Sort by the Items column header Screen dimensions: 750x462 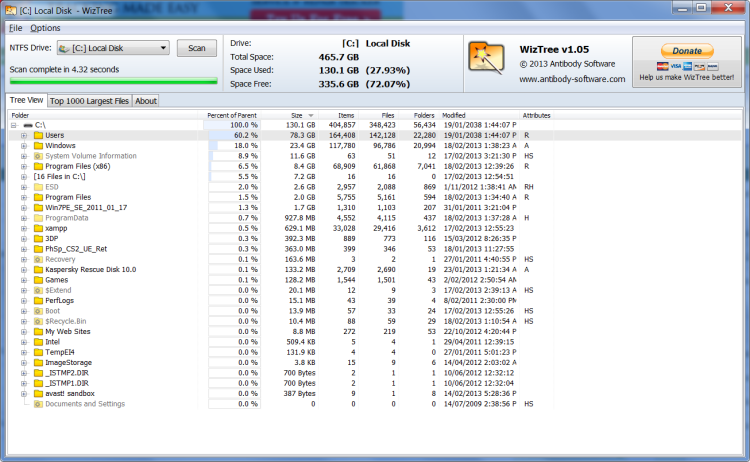[338, 115]
